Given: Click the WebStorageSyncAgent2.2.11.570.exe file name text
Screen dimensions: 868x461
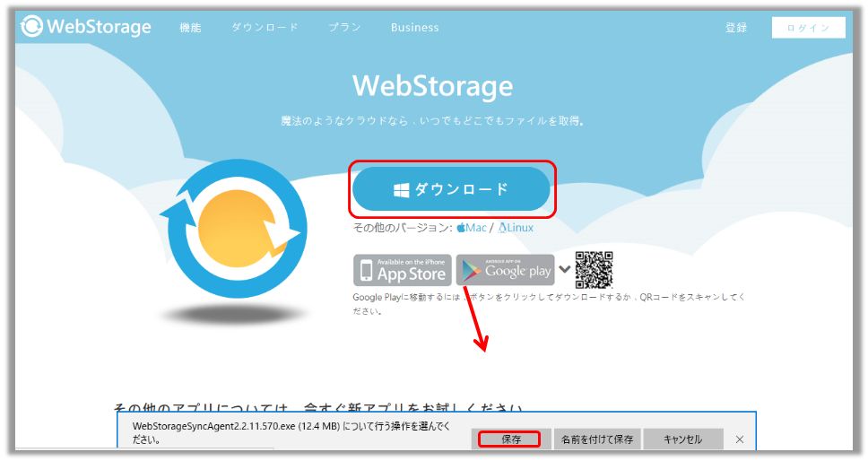Looking at the screenshot, I should [213, 427].
